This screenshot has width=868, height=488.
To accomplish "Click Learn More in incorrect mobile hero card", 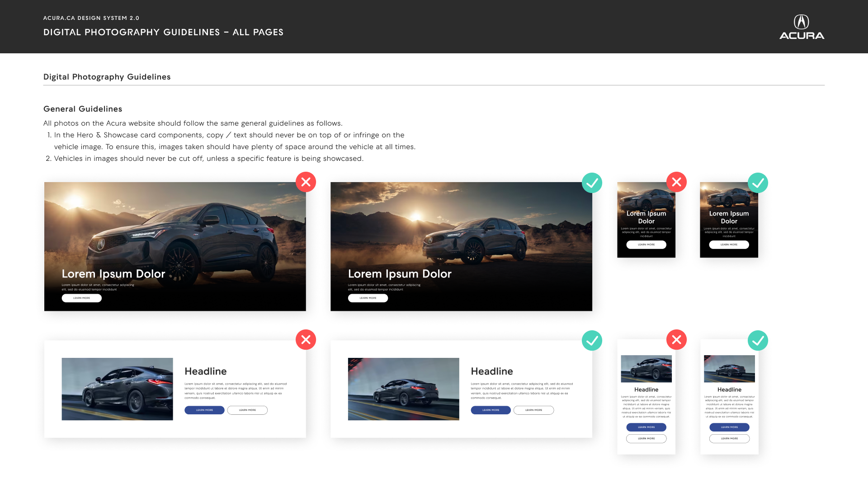I will 646,244.
